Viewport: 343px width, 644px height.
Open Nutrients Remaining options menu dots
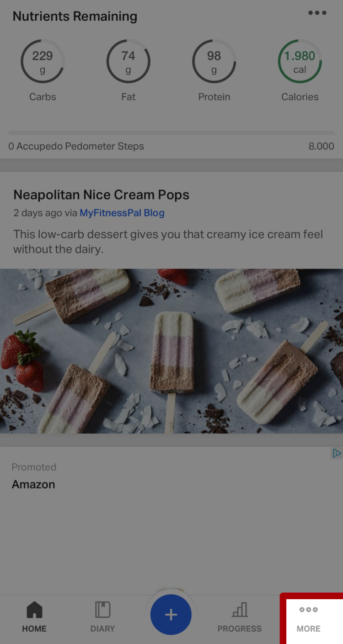tap(317, 13)
